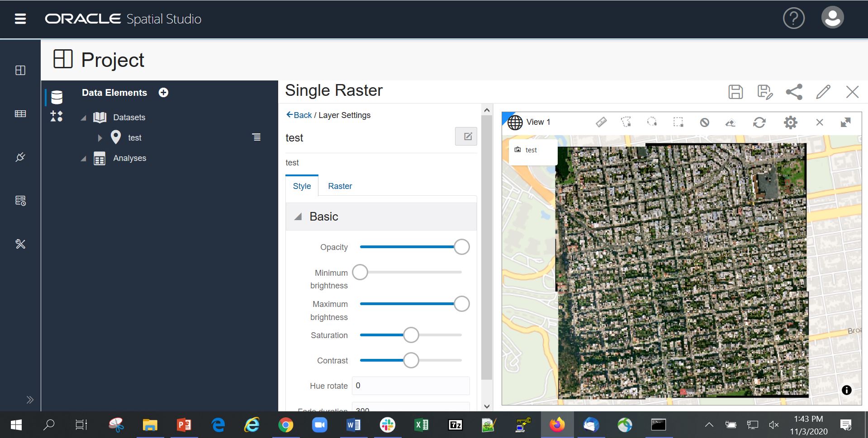Switch to the Raster tab
The image size is (868, 438).
[x=340, y=186]
